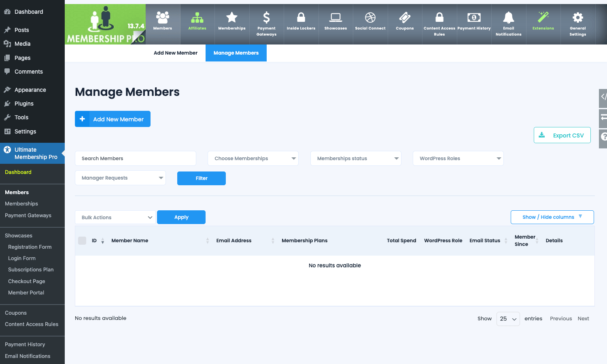Open Registration Form submenu link
The height and width of the screenshot is (364, 607).
click(x=30, y=247)
